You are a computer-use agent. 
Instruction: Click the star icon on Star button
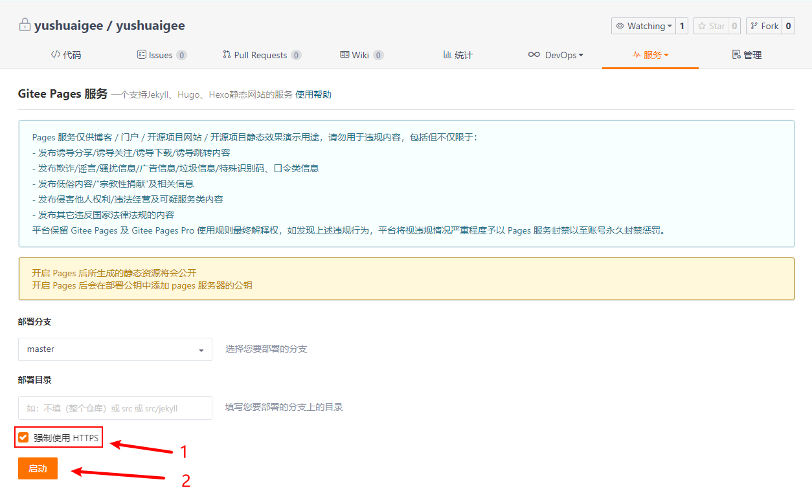tap(702, 26)
